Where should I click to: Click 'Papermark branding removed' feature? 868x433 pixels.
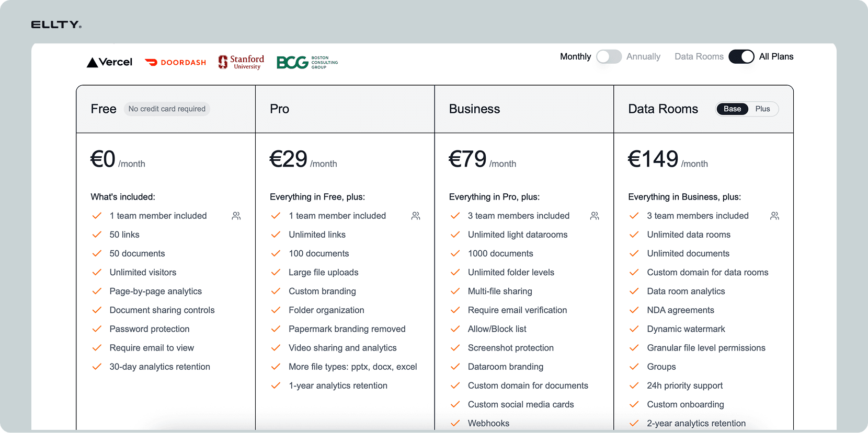coord(347,329)
